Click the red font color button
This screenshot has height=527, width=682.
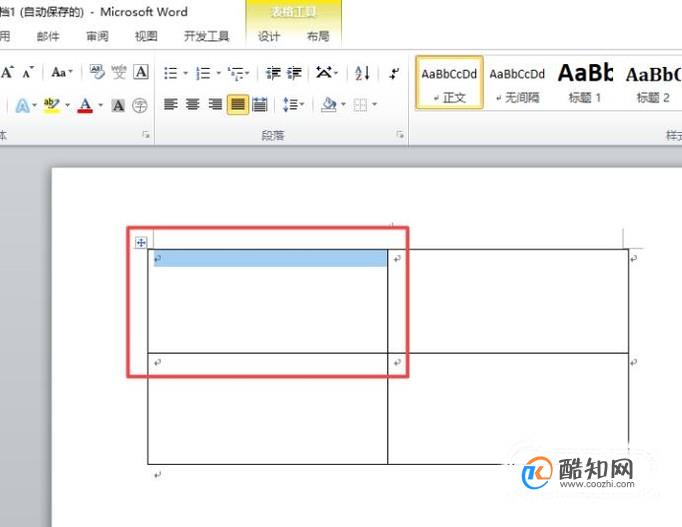[85, 105]
